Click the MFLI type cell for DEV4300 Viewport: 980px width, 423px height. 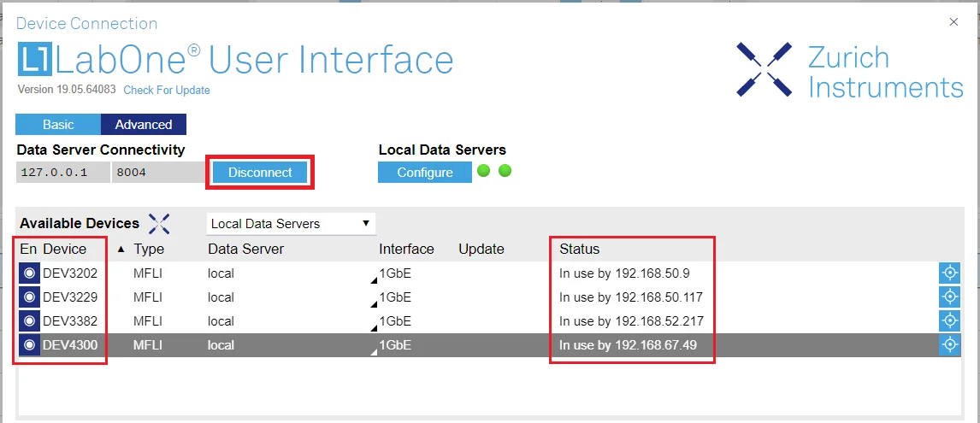(x=147, y=344)
